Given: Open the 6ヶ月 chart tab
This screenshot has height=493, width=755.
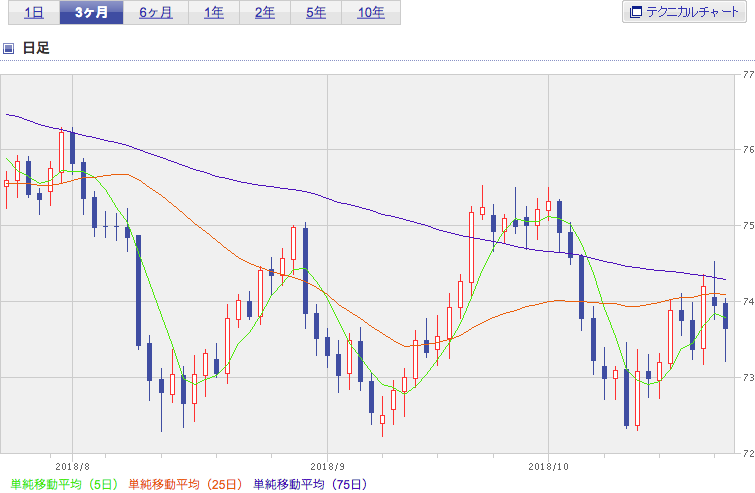Looking at the screenshot, I should [x=156, y=13].
